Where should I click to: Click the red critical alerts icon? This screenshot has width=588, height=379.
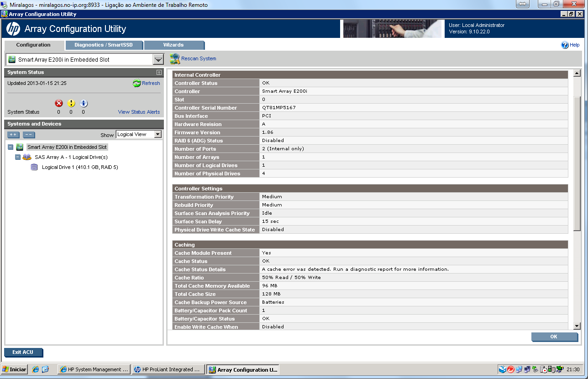pos(58,103)
